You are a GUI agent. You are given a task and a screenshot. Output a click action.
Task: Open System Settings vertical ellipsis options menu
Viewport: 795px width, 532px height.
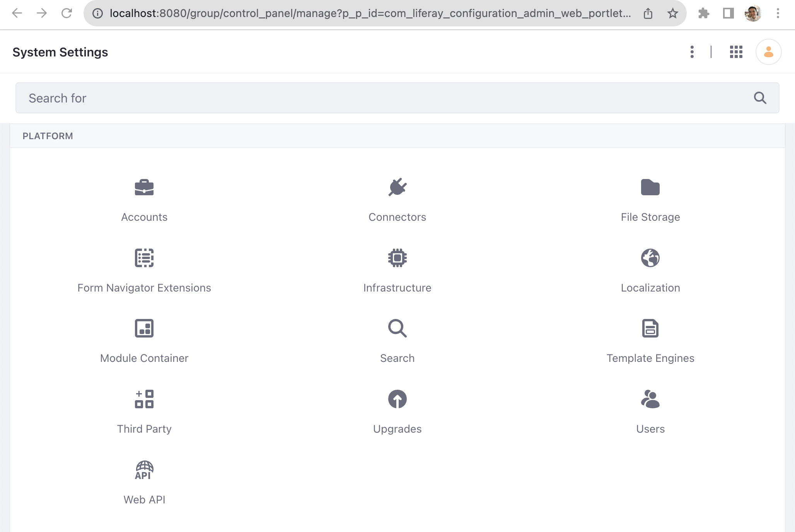point(692,52)
